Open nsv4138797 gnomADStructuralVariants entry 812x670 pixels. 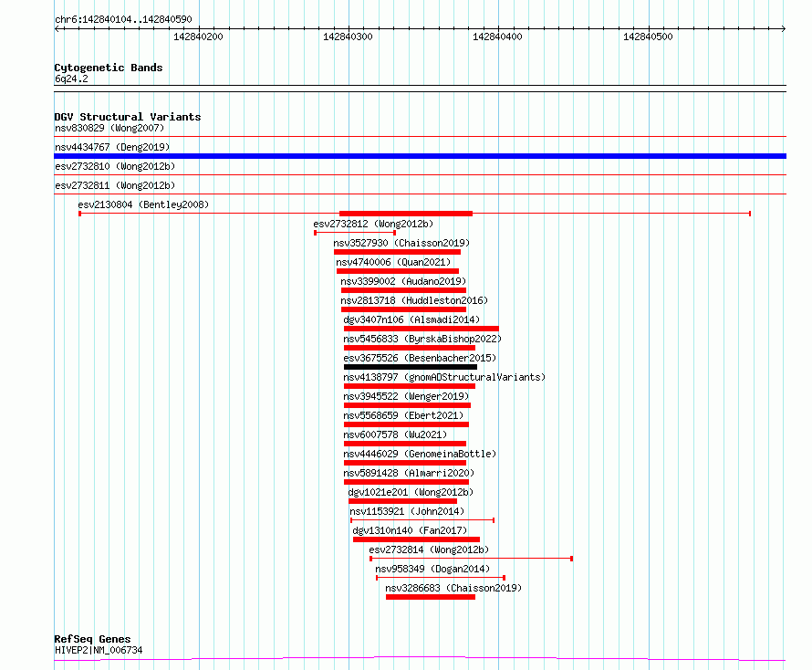(x=444, y=377)
